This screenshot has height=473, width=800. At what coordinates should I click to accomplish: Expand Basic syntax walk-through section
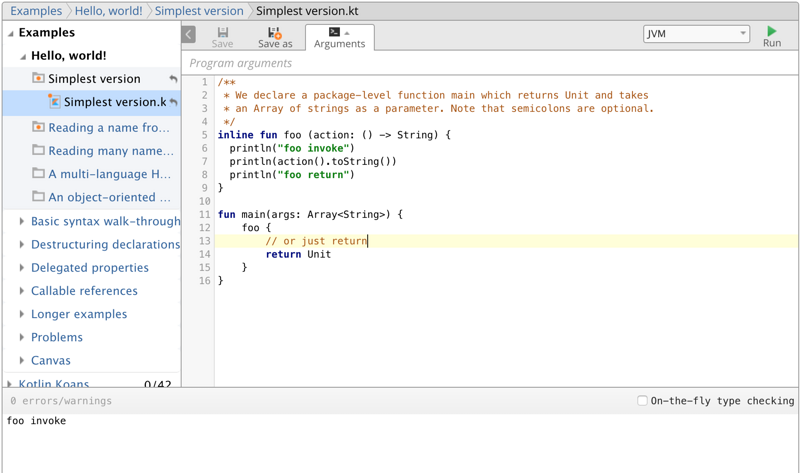tap(21, 221)
